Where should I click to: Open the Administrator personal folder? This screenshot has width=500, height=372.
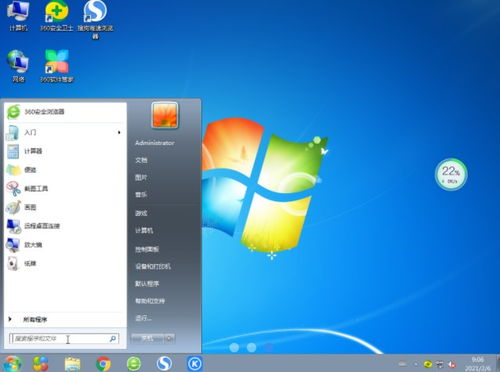(x=155, y=143)
